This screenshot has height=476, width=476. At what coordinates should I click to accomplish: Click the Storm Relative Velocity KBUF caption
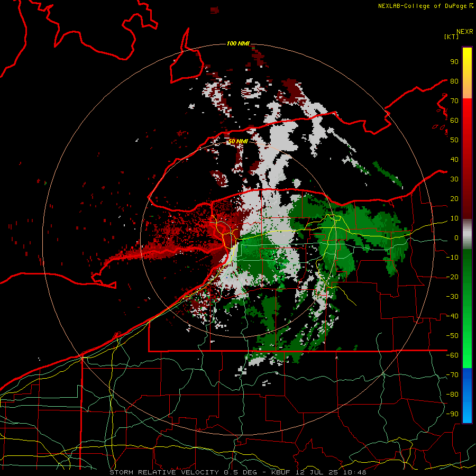pyautogui.click(x=237, y=472)
